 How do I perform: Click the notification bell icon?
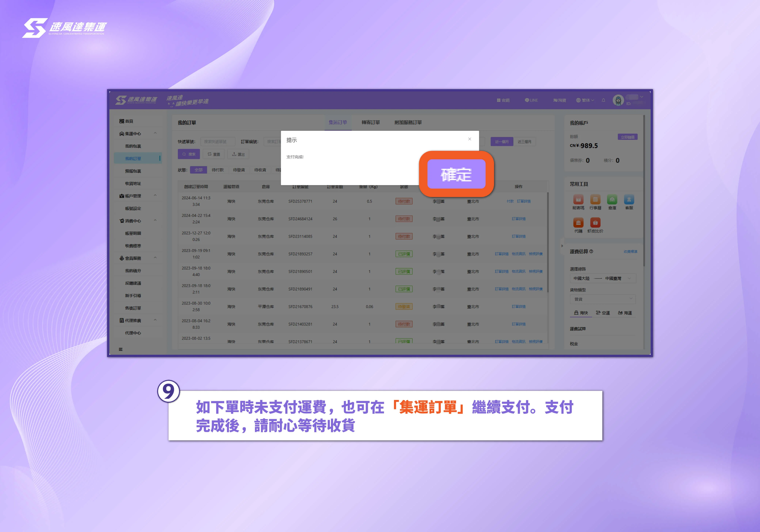(603, 100)
